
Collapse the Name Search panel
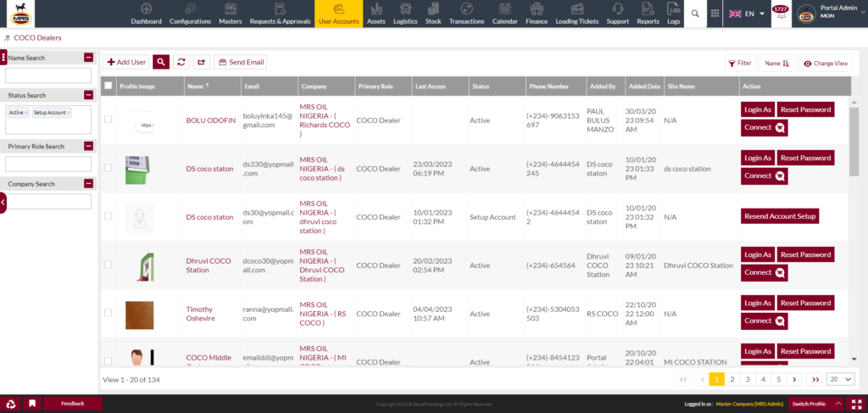tap(88, 58)
